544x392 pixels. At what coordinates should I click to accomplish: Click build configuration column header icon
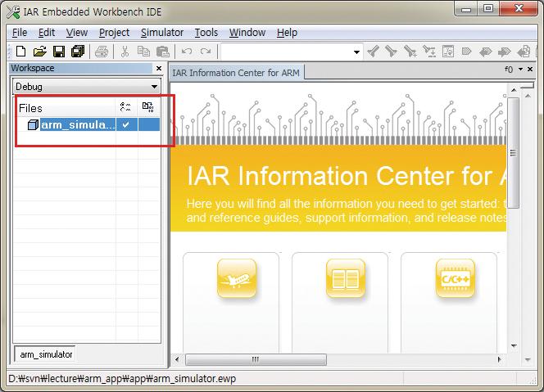[x=125, y=107]
